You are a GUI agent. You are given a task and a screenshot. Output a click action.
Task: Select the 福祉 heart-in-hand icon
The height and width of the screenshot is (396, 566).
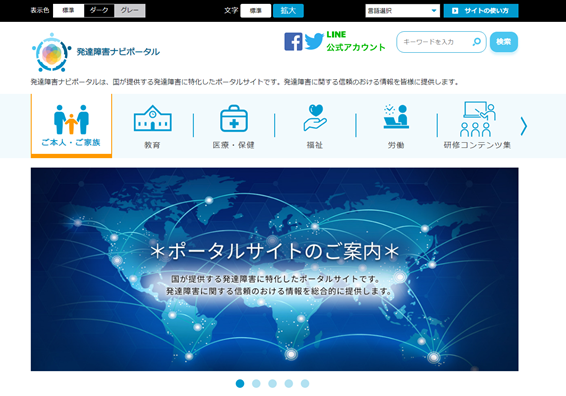point(315,118)
